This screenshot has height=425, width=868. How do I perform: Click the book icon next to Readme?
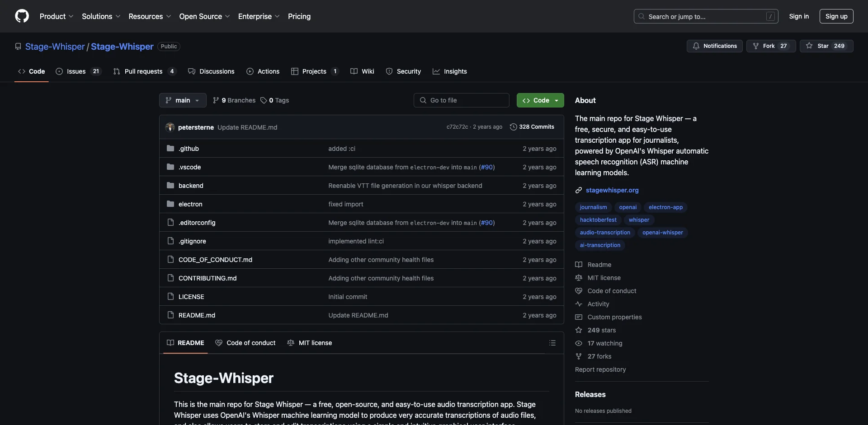pos(579,265)
